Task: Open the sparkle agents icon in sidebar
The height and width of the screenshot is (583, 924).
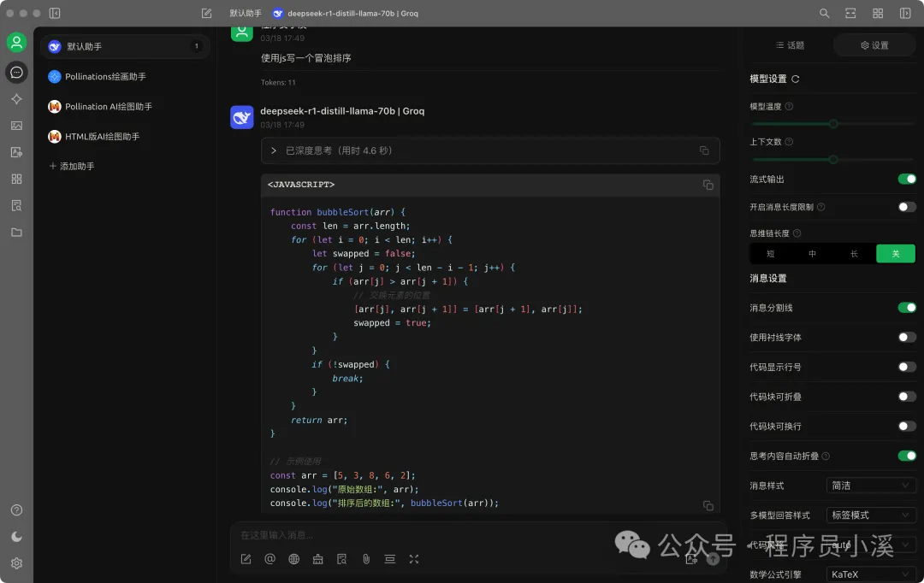Action: pos(16,99)
